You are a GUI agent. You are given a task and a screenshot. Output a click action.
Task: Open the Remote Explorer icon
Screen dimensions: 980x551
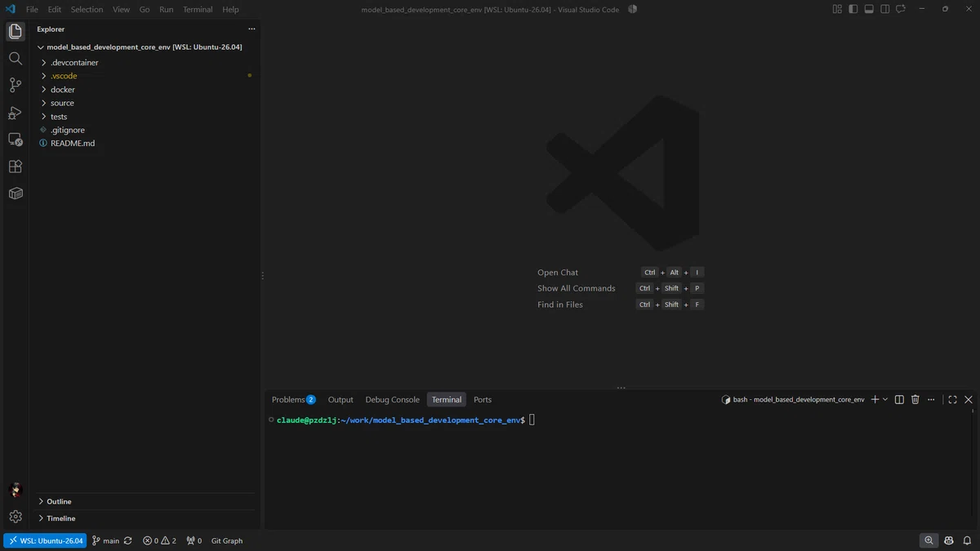pyautogui.click(x=15, y=140)
